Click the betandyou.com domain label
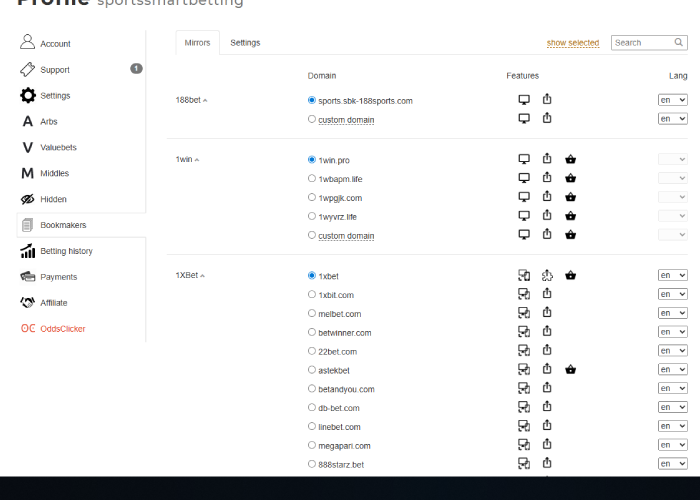Image resolution: width=700 pixels, height=500 pixels. pos(346,389)
